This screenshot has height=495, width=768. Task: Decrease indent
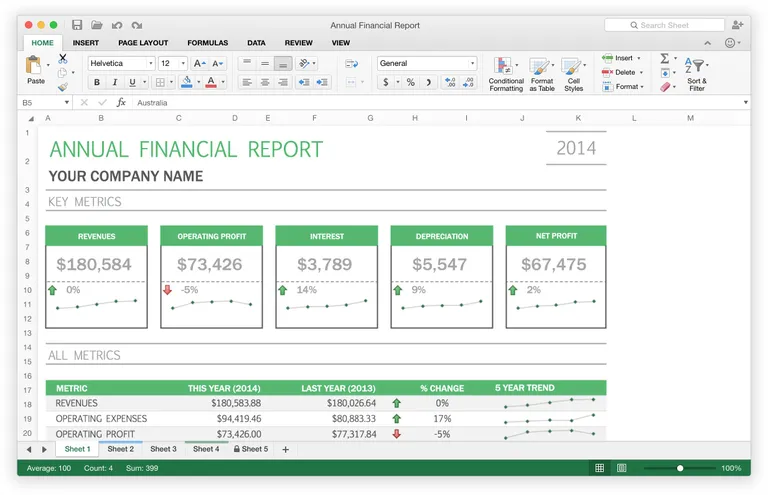click(304, 82)
